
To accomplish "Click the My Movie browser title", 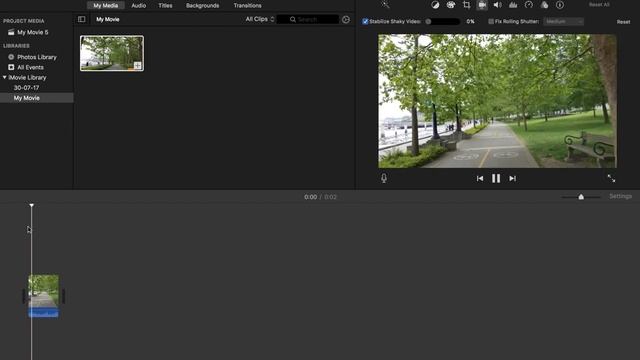I will pos(108,19).
